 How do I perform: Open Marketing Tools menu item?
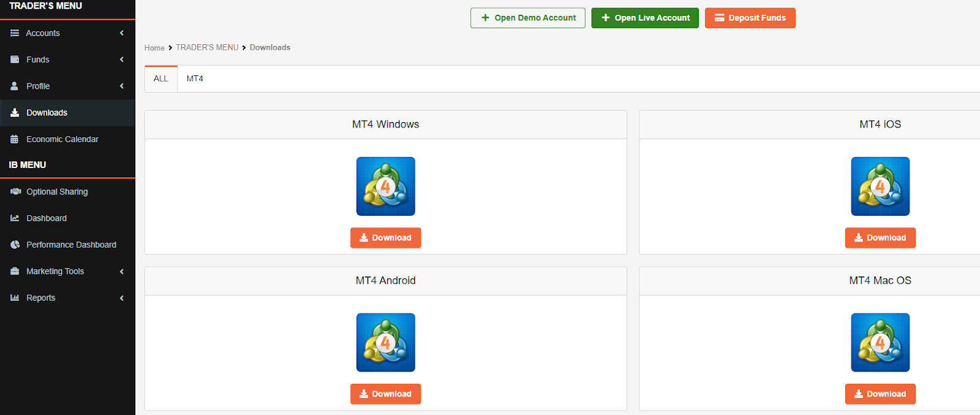pyautogui.click(x=67, y=271)
